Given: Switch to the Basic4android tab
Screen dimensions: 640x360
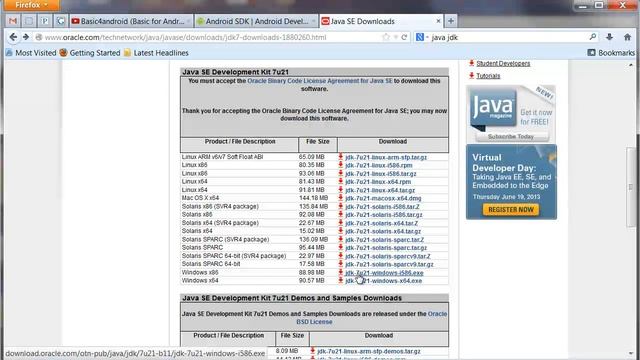Looking at the screenshot, I should point(131,21).
